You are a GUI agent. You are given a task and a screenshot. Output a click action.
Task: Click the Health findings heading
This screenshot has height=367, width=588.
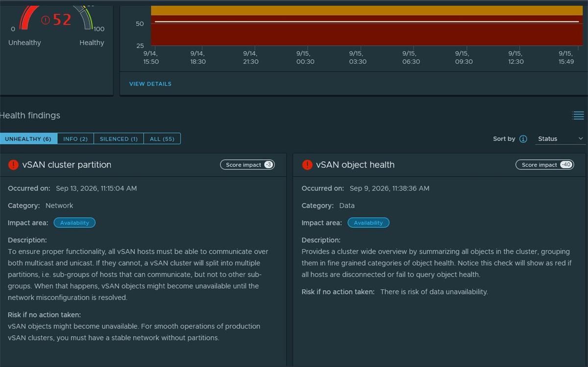30,116
